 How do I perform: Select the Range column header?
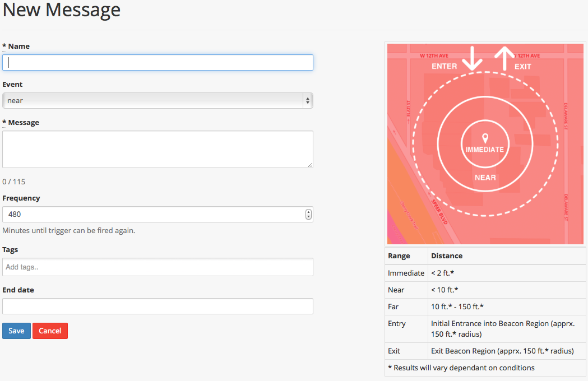pyautogui.click(x=399, y=255)
